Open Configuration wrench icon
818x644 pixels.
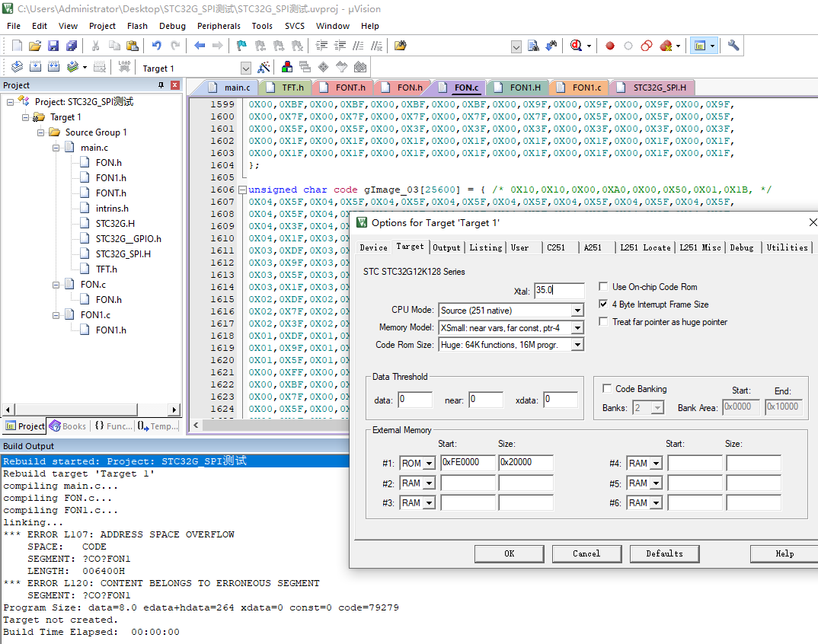(x=733, y=46)
